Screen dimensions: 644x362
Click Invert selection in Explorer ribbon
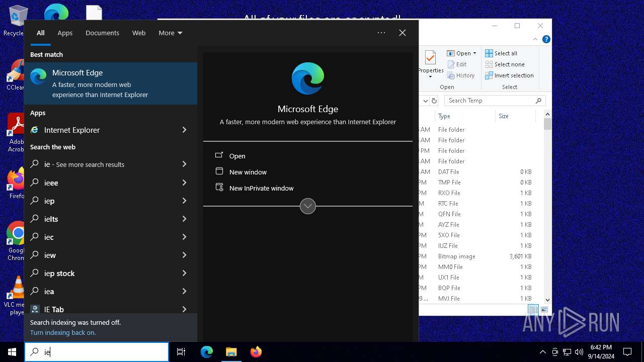pyautogui.click(x=509, y=75)
